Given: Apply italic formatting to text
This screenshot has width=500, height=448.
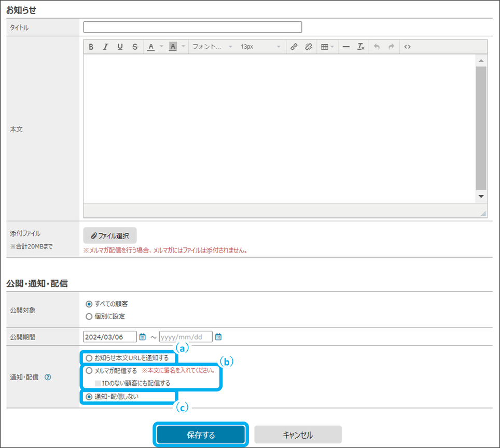Looking at the screenshot, I should [x=105, y=47].
